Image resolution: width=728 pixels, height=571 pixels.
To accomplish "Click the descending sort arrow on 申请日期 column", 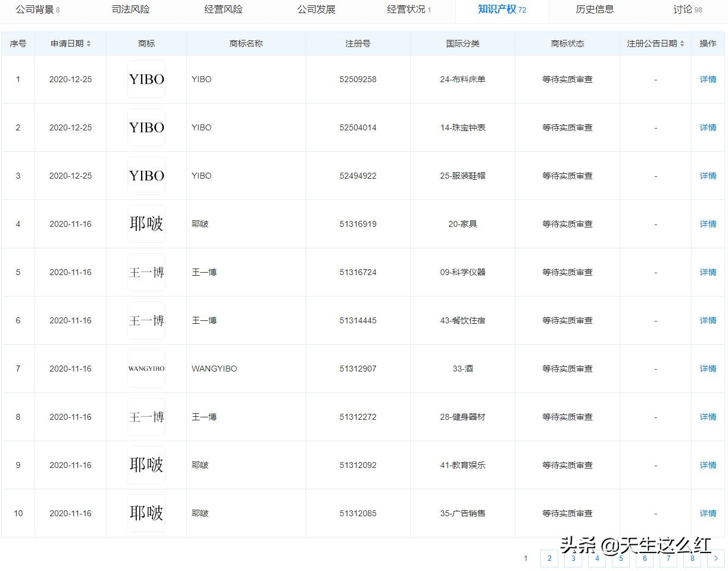I will pyautogui.click(x=89, y=45).
